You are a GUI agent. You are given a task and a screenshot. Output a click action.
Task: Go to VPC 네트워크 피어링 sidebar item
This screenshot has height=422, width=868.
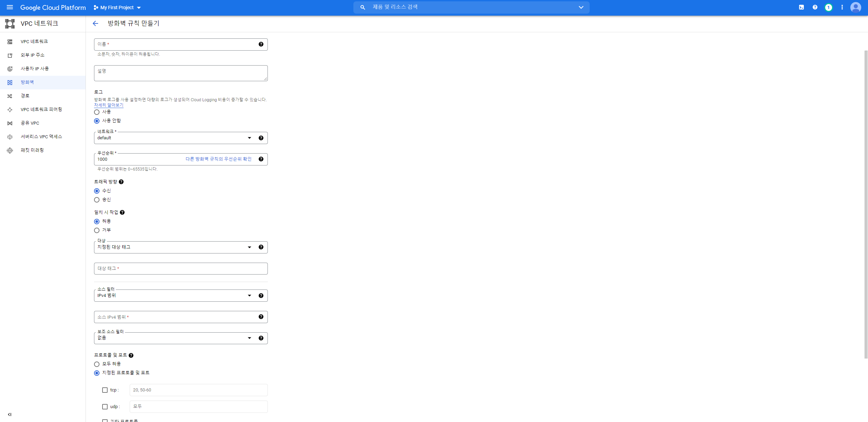41,109
